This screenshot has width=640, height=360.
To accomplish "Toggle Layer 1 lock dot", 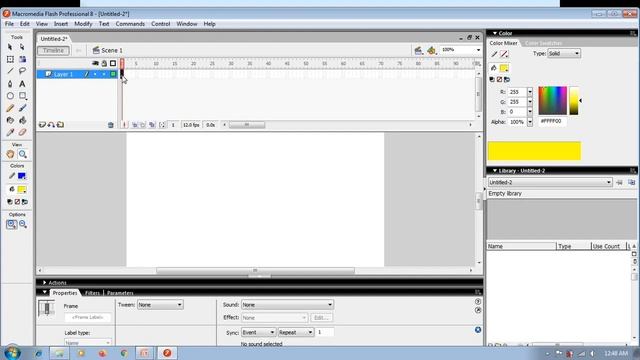I will click(104, 74).
